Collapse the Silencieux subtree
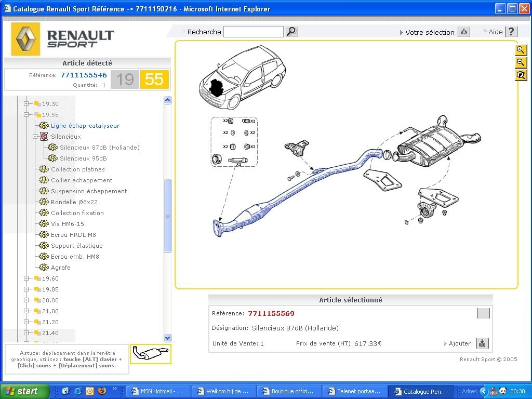This screenshot has width=532, height=399. [35, 137]
